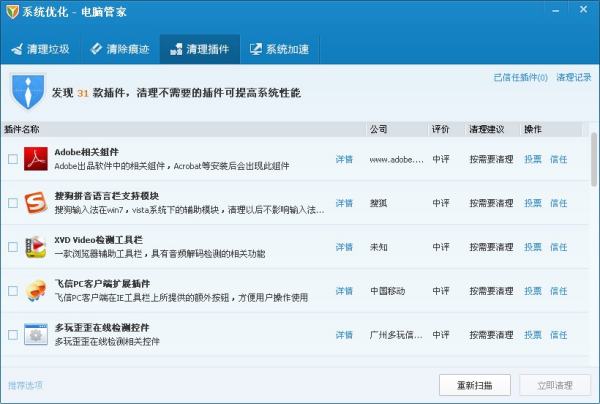This screenshot has width=600, height=404.
Task: Click the Sogou orange S icon
Action: (36, 202)
